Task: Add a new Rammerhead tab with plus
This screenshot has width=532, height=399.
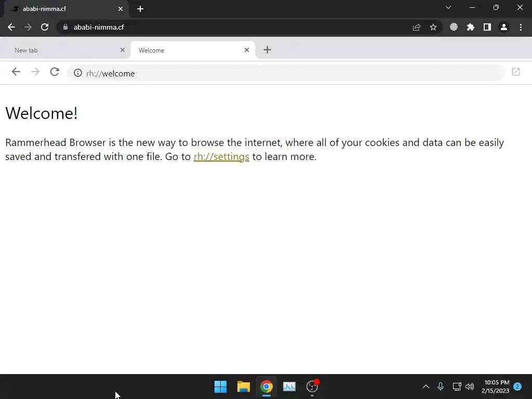Action: coord(268,50)
